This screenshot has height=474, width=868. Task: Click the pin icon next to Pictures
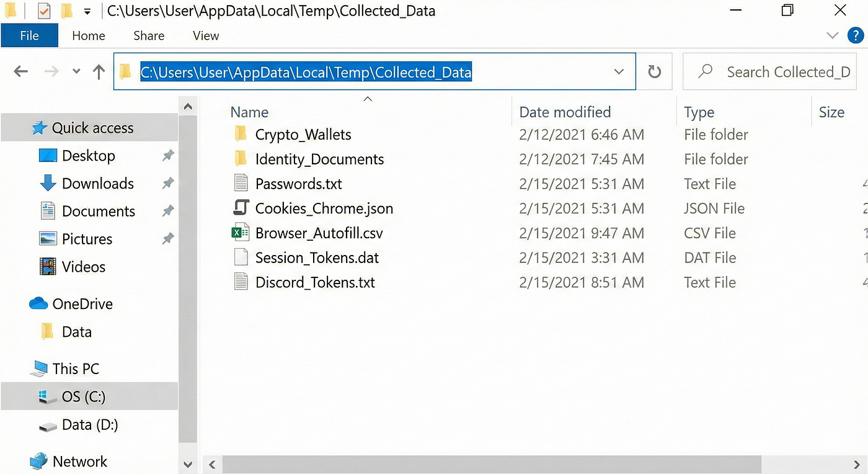[167, 239]
